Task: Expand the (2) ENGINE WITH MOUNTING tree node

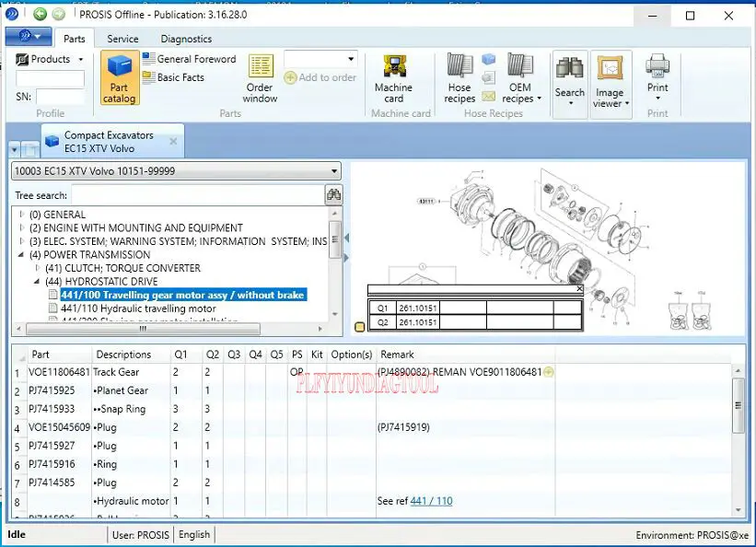Action: [23, 228]
